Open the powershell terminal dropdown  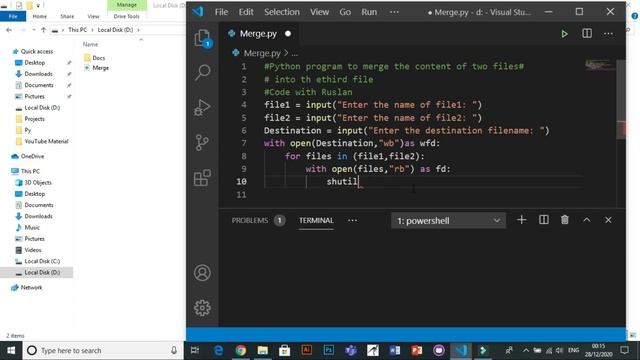[x=448, y=221]
